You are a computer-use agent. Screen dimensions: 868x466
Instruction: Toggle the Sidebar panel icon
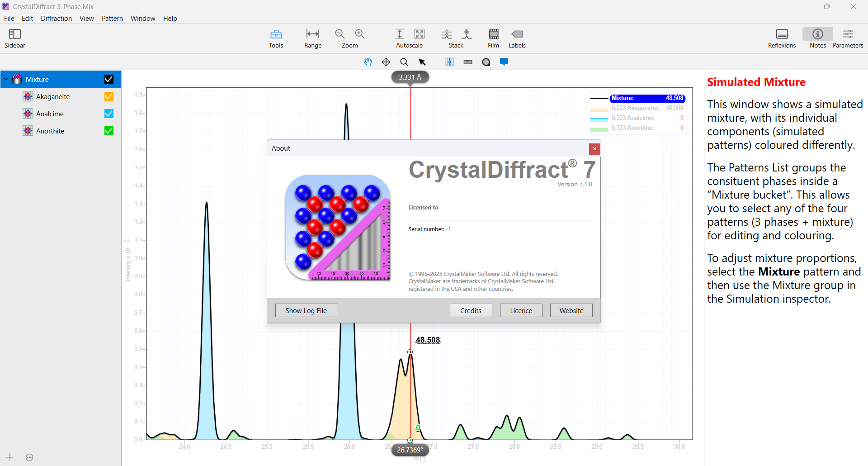coord(15,34)
